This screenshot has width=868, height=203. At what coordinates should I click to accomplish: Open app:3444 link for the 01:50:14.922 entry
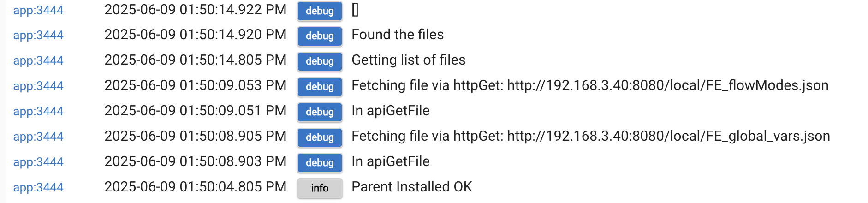pyautogui.click(x=38, y=10)
